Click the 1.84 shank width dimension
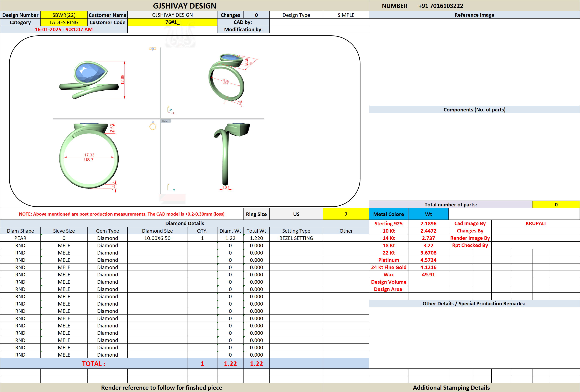Screen dimensions: 580x392 point(226,187)
